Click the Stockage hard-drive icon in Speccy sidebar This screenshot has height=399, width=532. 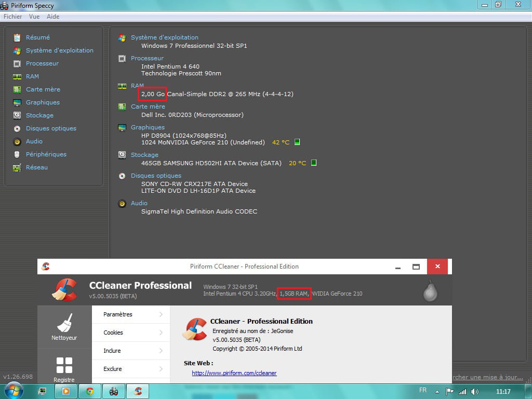(17, 115)
